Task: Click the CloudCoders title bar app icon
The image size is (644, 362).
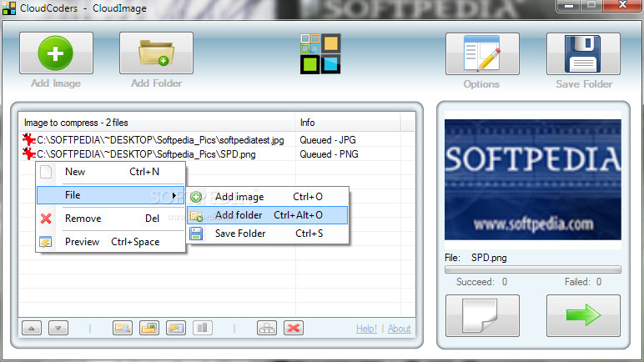Action: 8,8
